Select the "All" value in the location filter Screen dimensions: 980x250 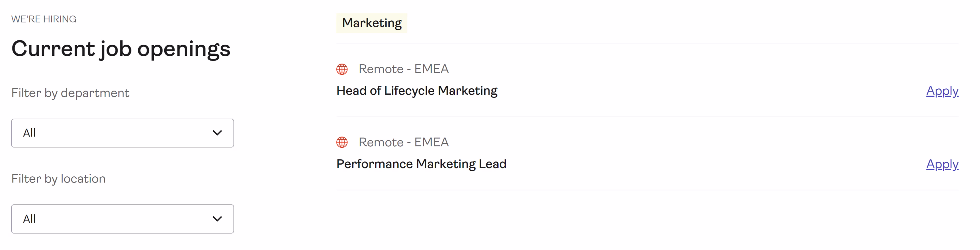tap(29, 219)
